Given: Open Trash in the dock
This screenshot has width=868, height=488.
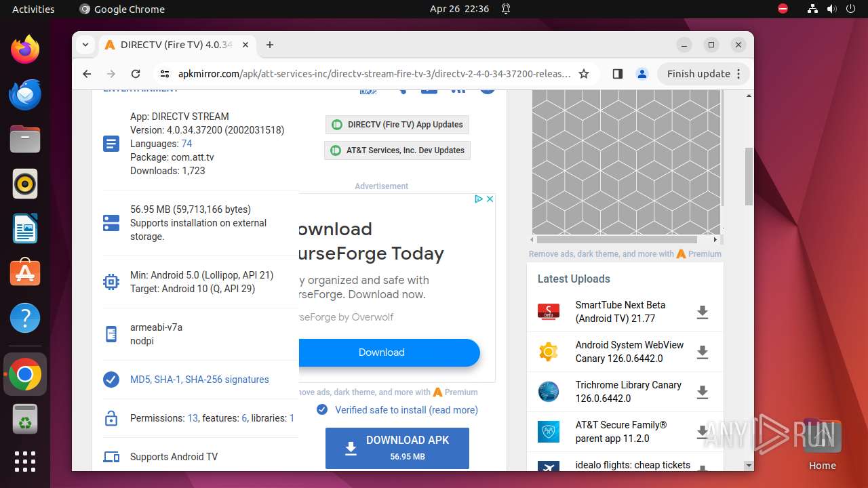Looking at the screenshot, I should click(x=25, y=419).
